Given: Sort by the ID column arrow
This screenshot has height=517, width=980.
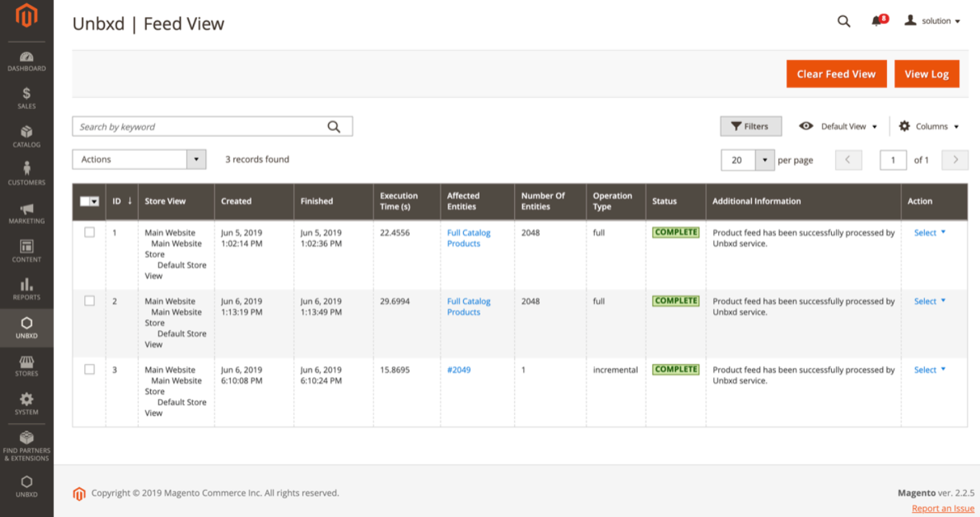Looking at the screenshot, I should (130, 201).
